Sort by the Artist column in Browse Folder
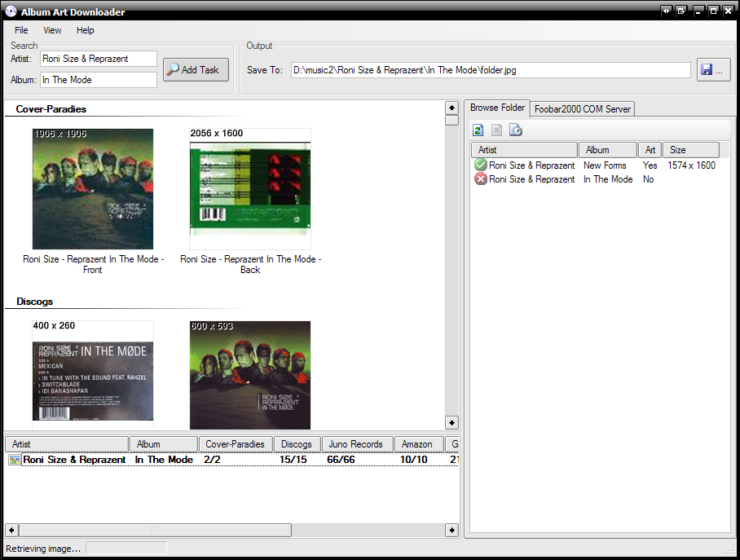Viewport: 740px width, 560px height. (x=524, y=150)
